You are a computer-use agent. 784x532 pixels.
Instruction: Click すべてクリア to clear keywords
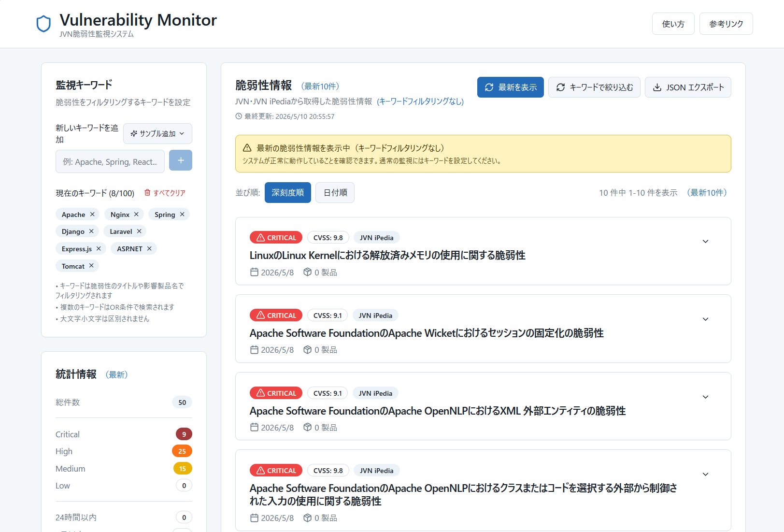(165, 193)
